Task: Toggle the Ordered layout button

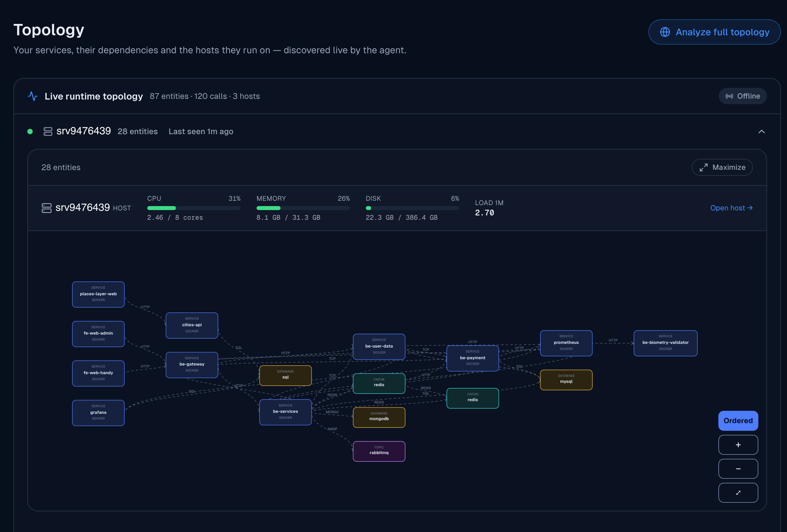Action: pyautogui.click(x=738, y=421)
